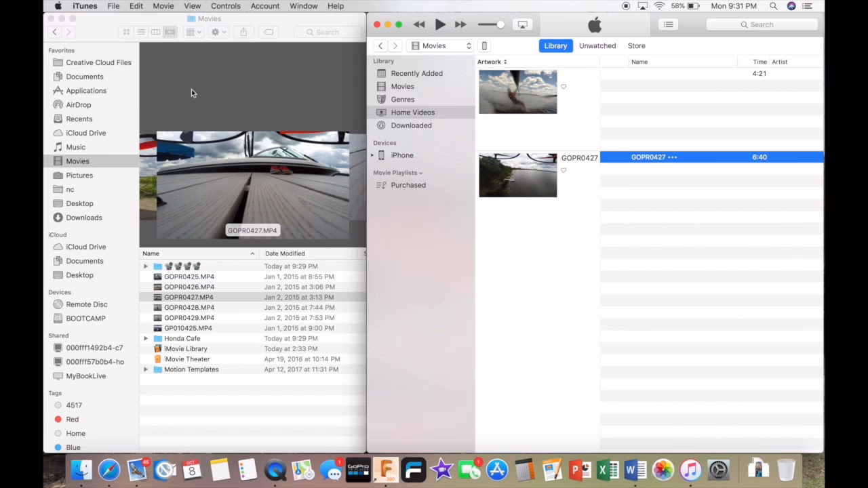Open the Movies media picker dropdown
The height and width of the screenshot is (488, 868).
[439, 45]
